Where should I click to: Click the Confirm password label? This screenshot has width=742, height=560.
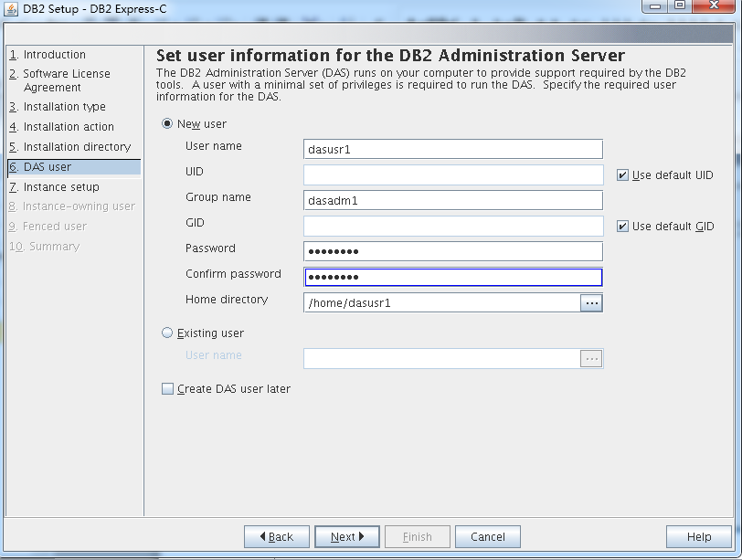point(233,274)
